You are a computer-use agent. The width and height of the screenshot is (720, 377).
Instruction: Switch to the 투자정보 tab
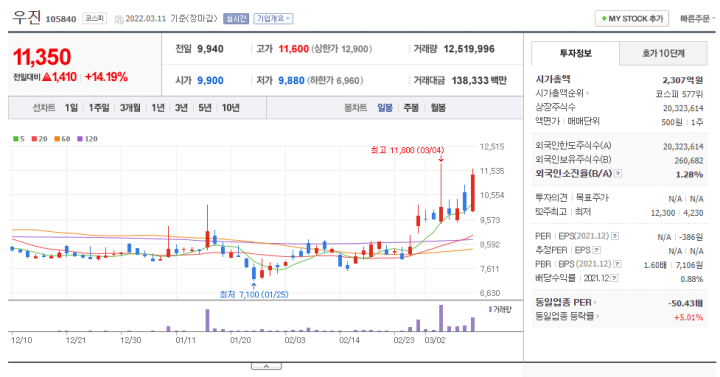[575, 53]
